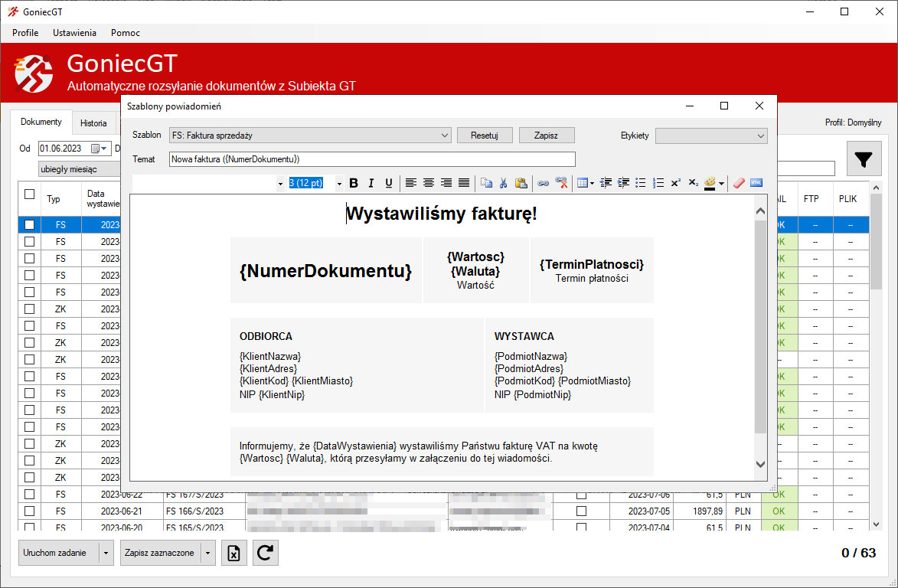Click the editor's scroll-up arrow
Screen dimensions: 898x588
pyautogui.click(x=760, y=211)
